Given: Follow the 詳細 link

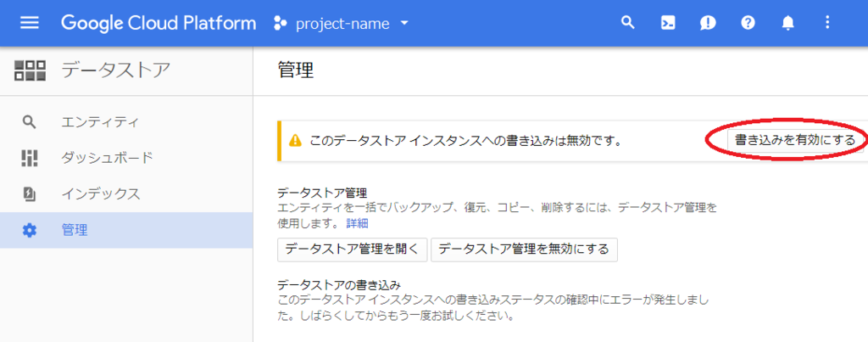Looking at the screenshot, I should (357, 224).
